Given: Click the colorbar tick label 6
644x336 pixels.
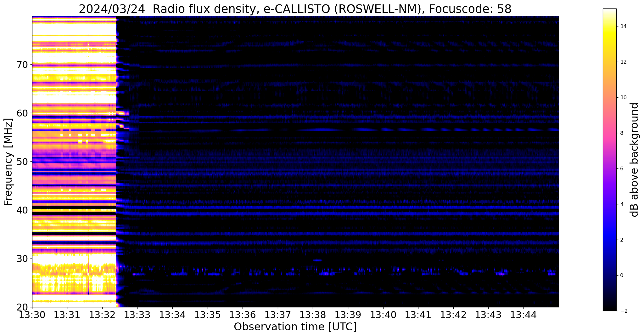Looking at the screenshot, I should [x=622, y=169].
